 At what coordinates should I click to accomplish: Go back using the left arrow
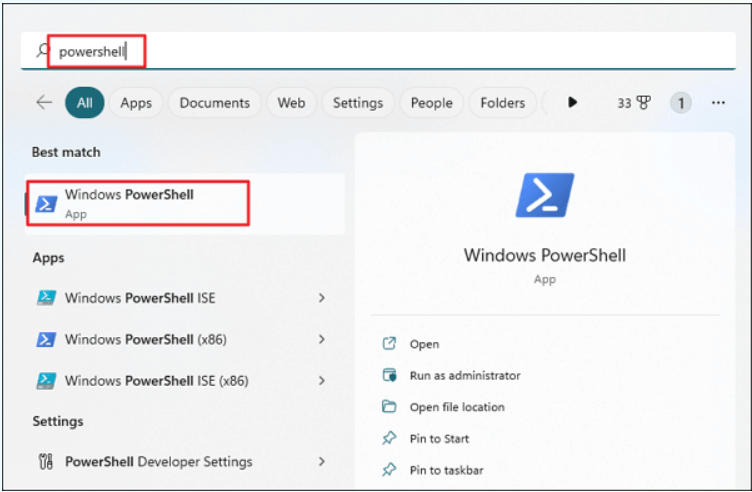pyautogui.click(x=44, y=102)
